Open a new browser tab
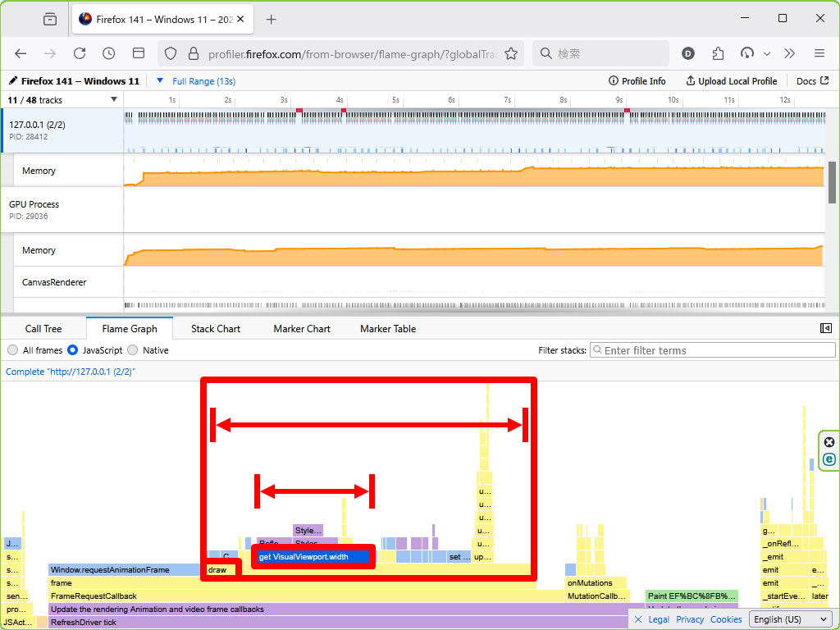The width and height of the screenshot is (840, 630). [271, 20]
